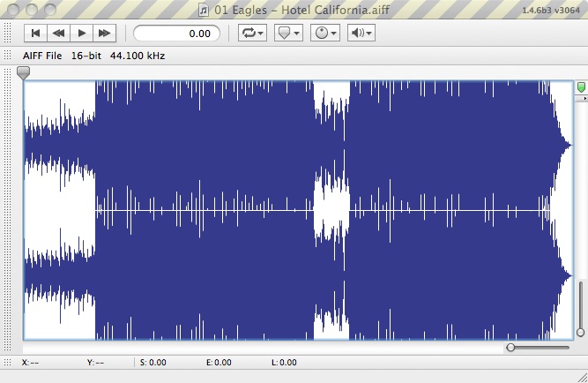Click the drag handle beside the X: -- readout
588x383 pixels.
[7, 363]
